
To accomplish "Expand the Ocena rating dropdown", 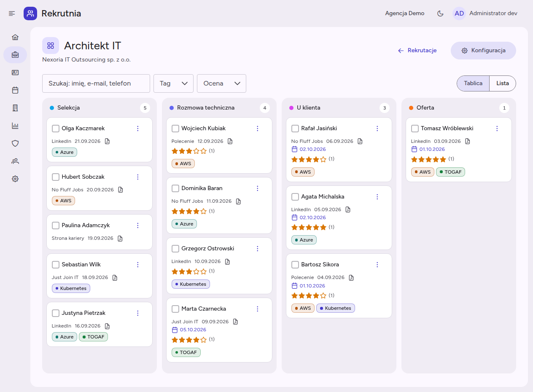I will pyautogui.click(x=221, y=83).
